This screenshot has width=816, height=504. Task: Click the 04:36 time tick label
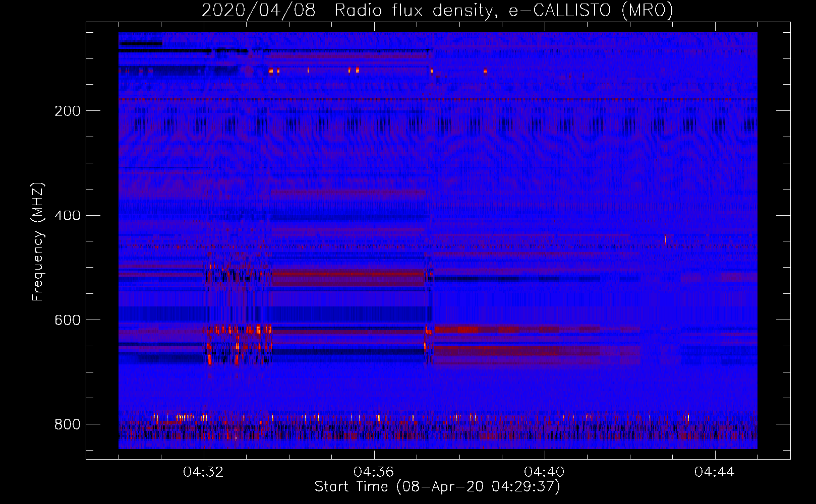(374, 472)
